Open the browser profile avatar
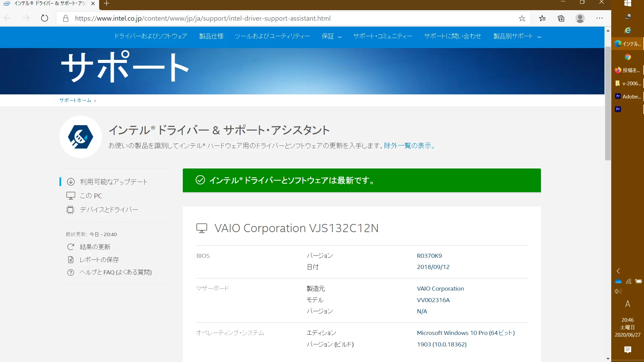 click(x=580, y=18)
